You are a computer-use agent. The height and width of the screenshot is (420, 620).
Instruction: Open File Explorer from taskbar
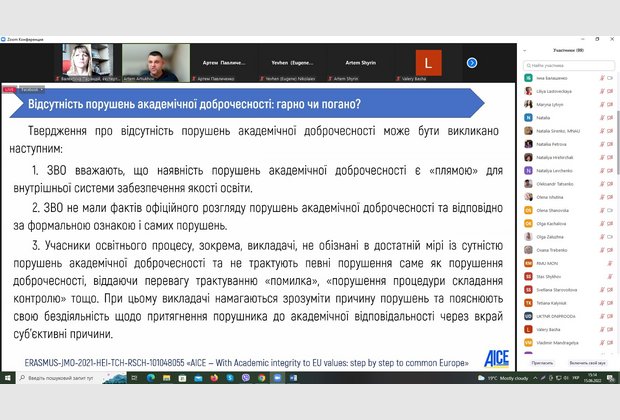point(166,378)
